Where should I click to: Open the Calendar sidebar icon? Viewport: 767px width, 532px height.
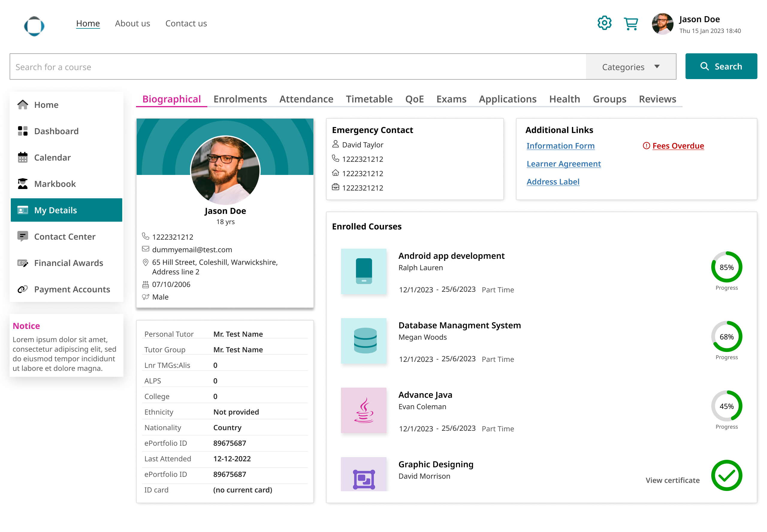(x=23, y=157)
